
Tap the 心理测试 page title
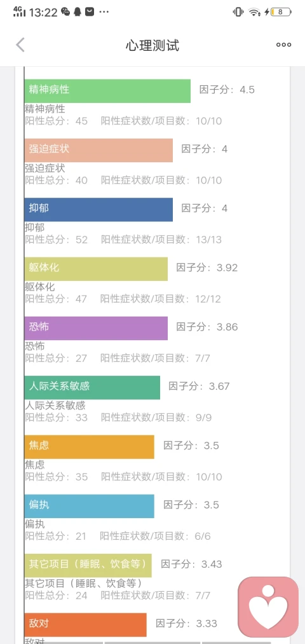click(x=152, y=45)
